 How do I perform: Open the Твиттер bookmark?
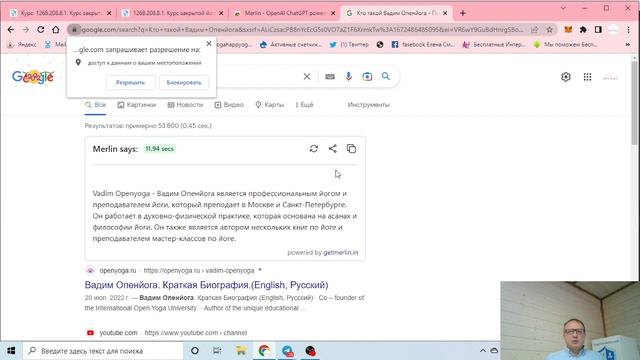pyautogui.click(x=349, y=44)
